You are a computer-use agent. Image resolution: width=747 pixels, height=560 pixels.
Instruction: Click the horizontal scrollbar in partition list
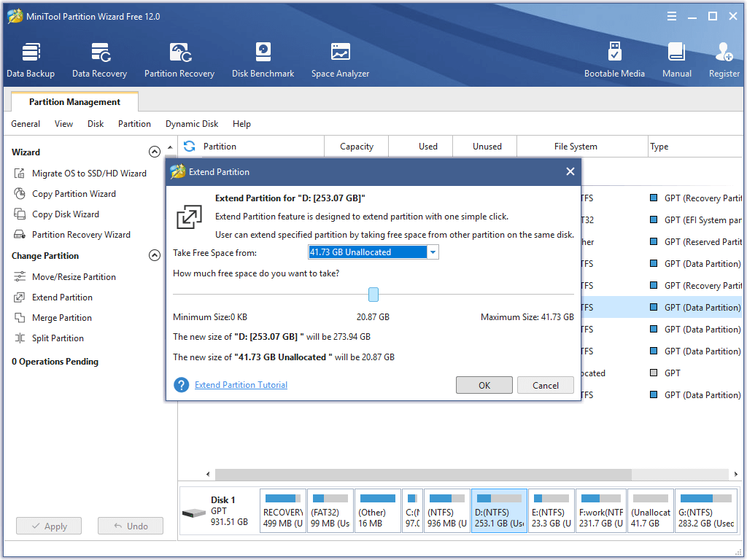pos(423,474)
